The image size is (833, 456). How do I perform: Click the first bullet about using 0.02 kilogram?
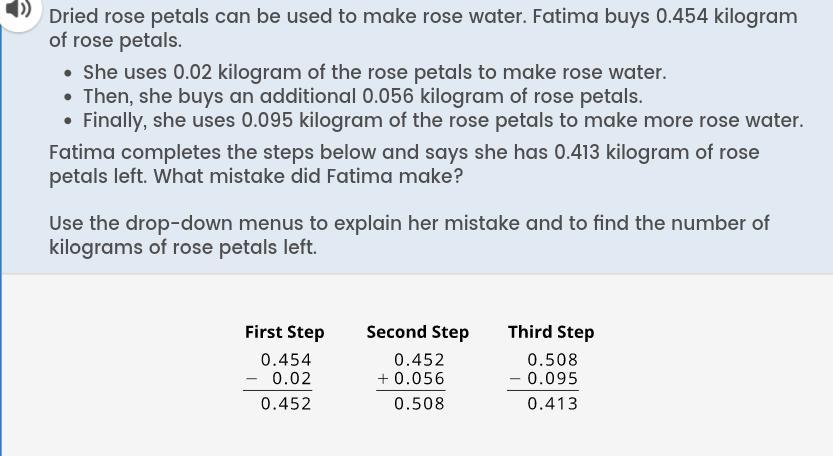[374, 72]
